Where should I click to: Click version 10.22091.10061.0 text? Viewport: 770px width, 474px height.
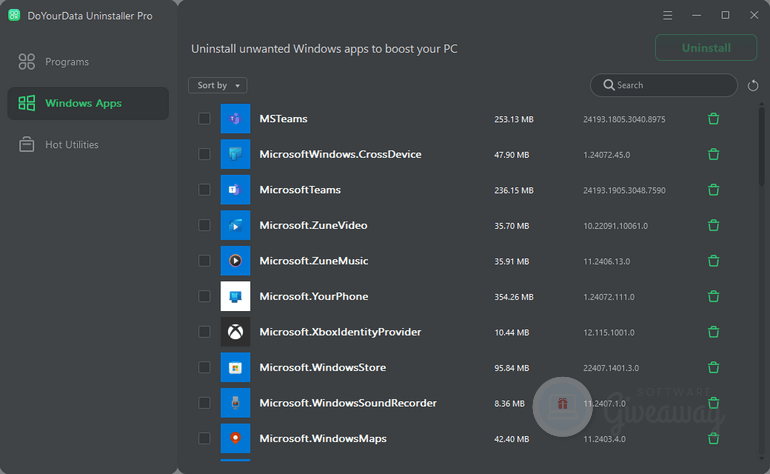(x=615, y=226)
